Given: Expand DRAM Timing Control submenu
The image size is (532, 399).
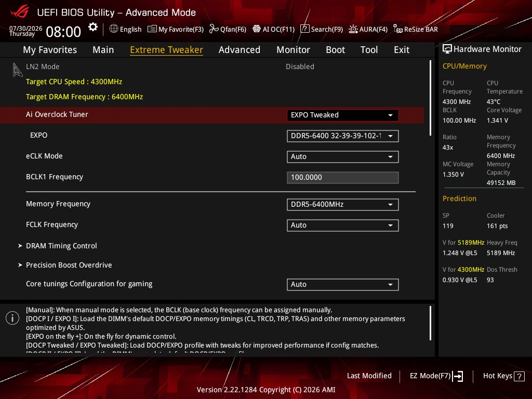Looking at the screenshot, I should pos(61,246).
